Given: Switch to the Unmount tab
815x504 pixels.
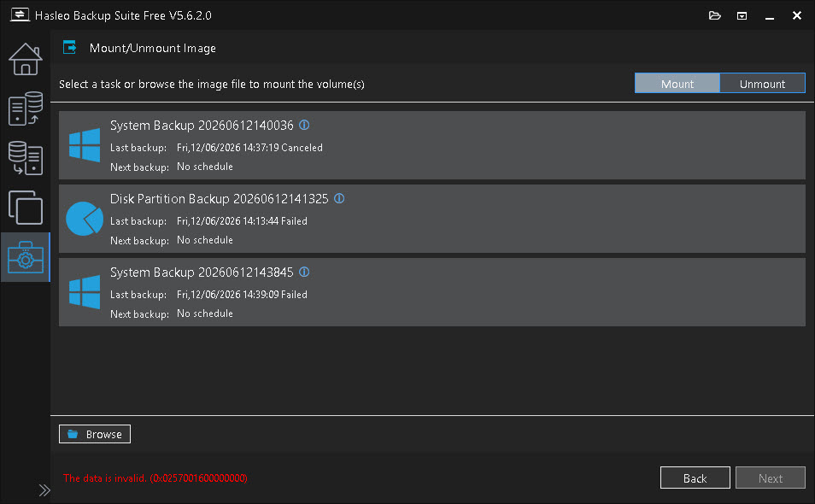Looking at the screenshot, I should [x=763, y=83].
